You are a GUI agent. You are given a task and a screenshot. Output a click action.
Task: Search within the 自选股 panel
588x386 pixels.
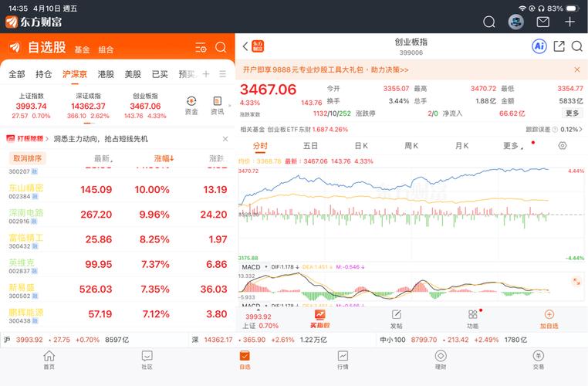221,47
